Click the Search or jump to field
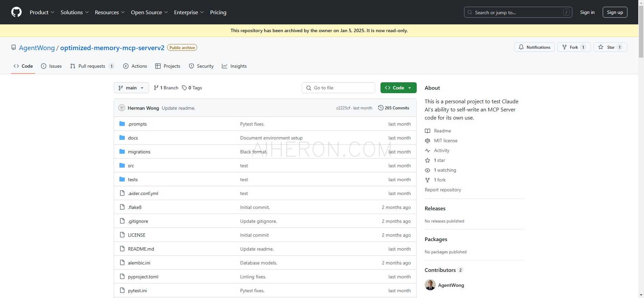 pyautogui.click(x=518, y=12)
